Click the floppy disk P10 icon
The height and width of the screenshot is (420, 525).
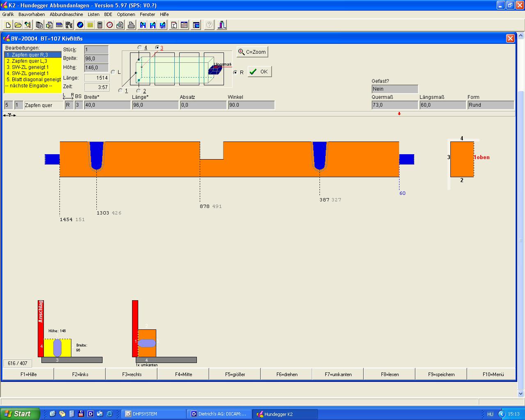(x=162, y=25)
